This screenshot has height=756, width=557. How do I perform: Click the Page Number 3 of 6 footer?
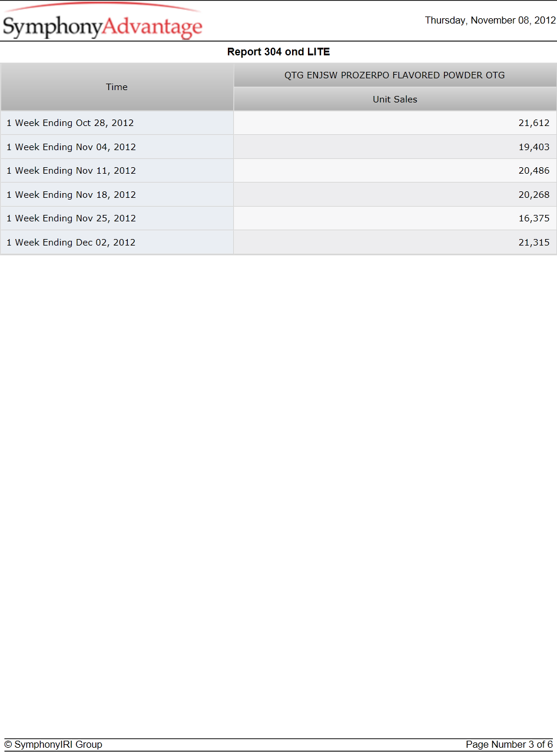point(509,745)
